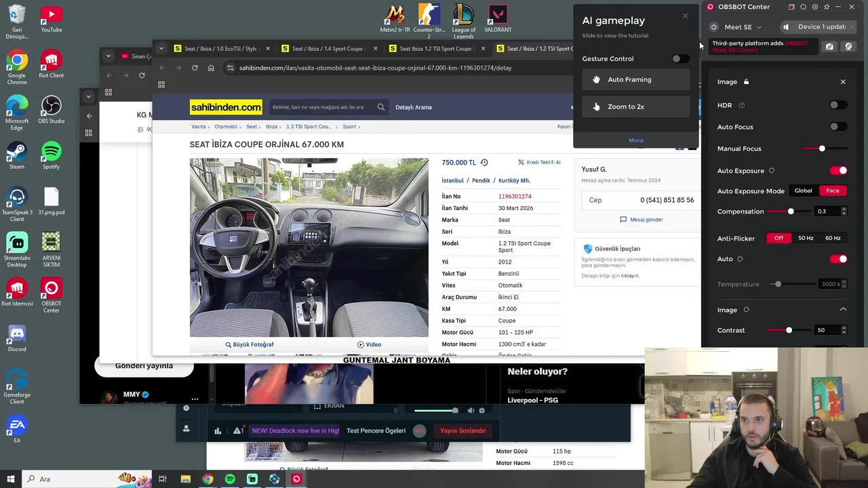Click the OBSBOT settings gear in title bar
This screenshot has height=488, width=868.
(815, 7)
